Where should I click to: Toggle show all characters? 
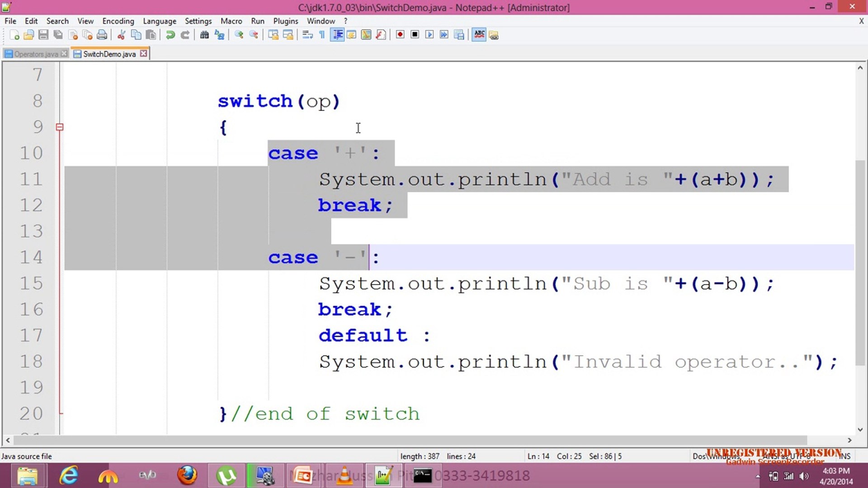pos(321,34)
